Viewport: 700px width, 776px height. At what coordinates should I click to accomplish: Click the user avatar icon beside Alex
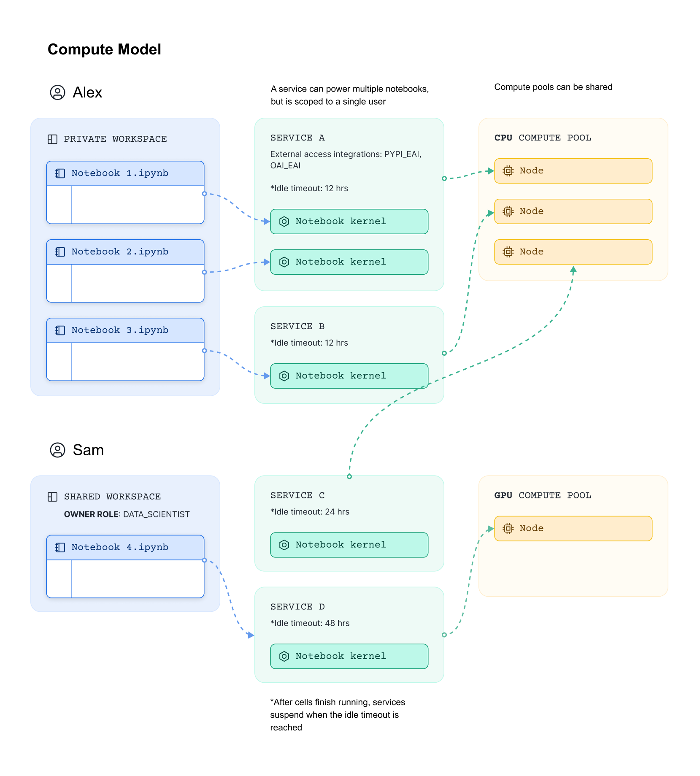57,92
